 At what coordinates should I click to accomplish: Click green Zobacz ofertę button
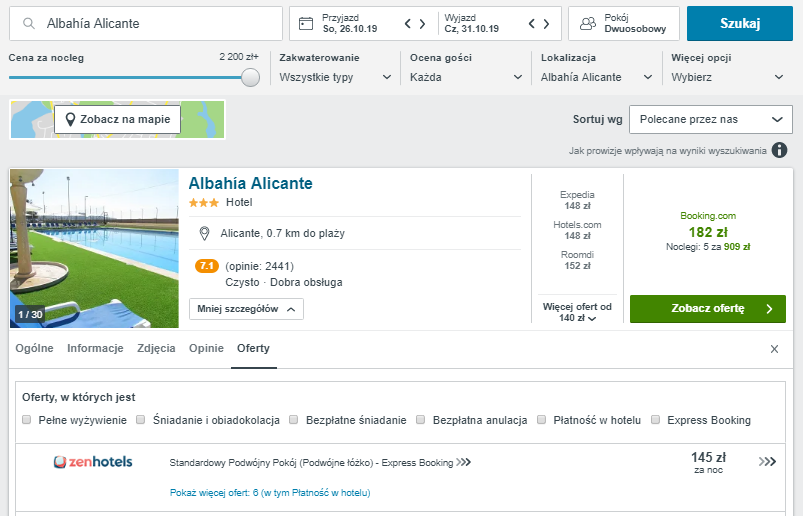[x=708, y=309]
